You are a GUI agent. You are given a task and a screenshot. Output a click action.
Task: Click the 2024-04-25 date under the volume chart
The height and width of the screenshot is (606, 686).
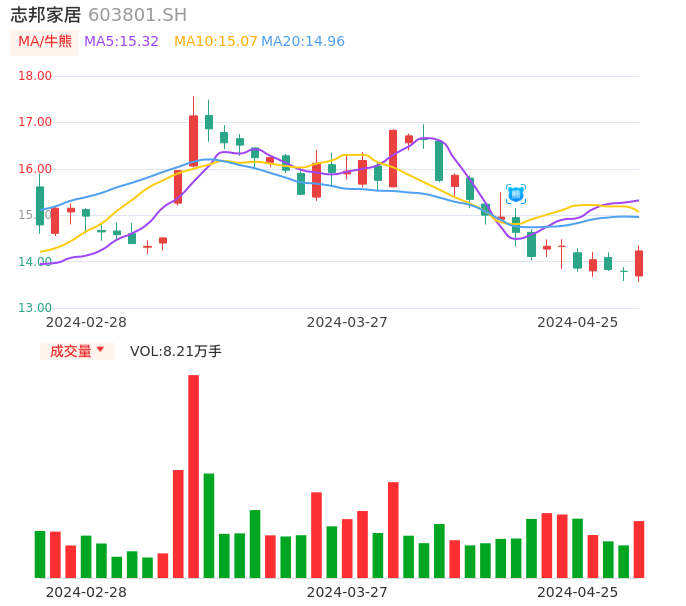(x=578, y=592)
